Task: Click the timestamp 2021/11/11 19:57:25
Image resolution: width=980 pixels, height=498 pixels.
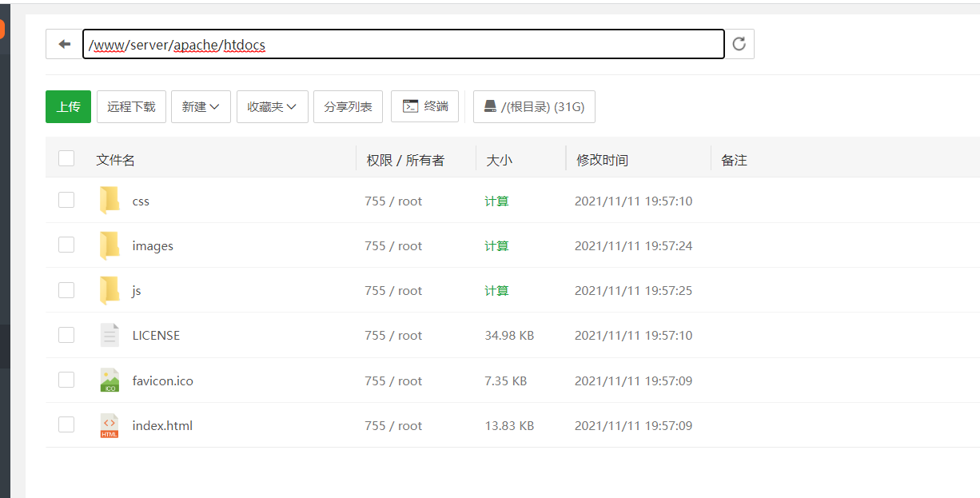Action: [634, 291]
